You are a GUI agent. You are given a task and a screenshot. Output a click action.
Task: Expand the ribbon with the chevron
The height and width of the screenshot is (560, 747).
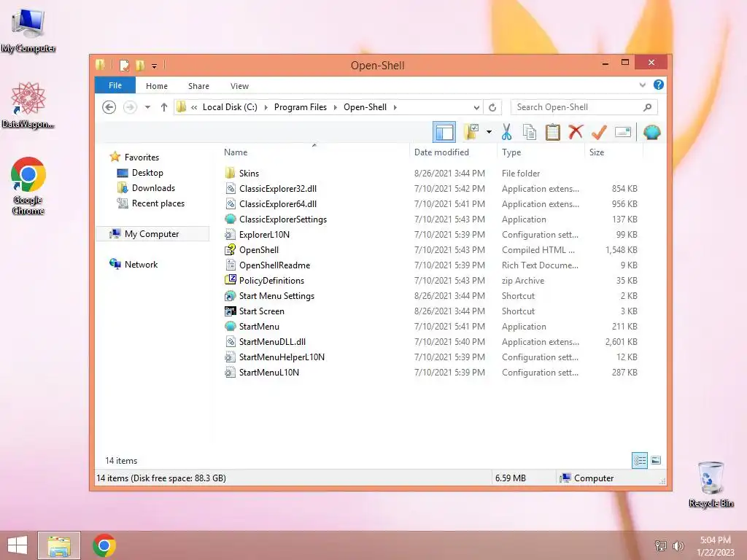[x=642, y=85]
